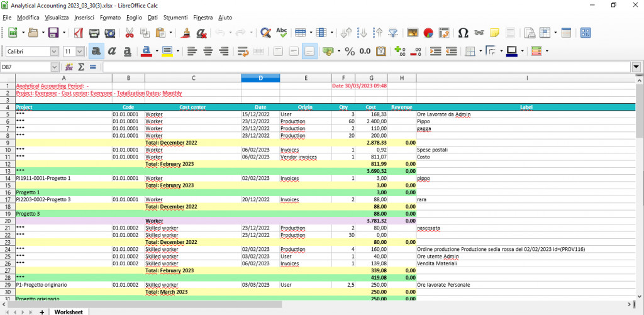The image size is (644, 315).
Task: Toggle underline text formatting
Action: [128, 51]
